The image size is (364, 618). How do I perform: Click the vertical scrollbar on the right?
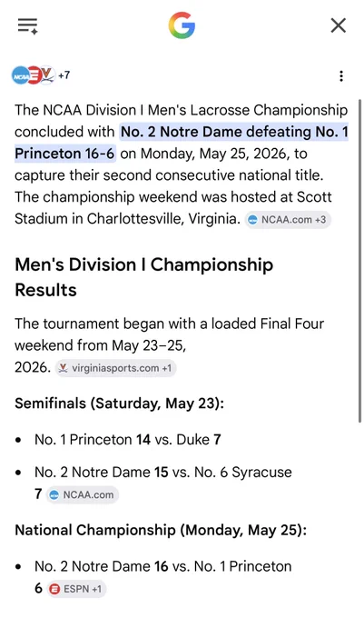click(x=359, y=261)
